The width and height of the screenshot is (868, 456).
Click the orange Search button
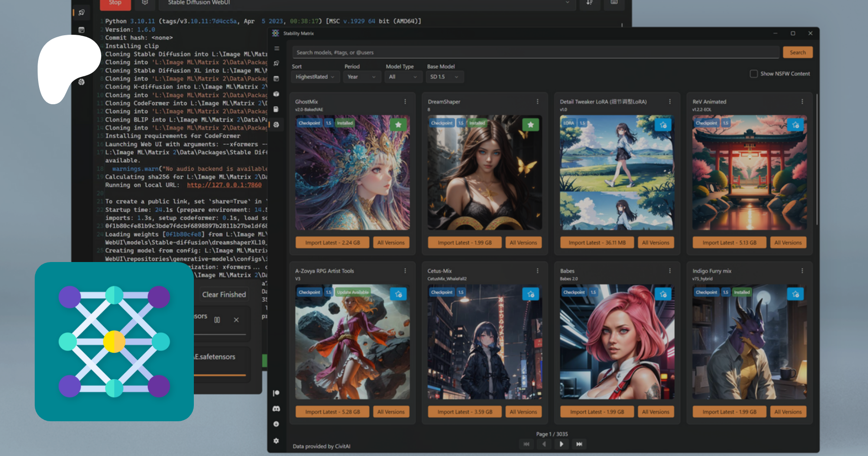click(798, 52)
